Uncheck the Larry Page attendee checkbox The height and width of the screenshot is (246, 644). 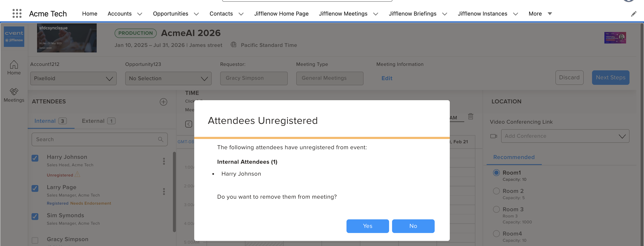tap(35, 188)
